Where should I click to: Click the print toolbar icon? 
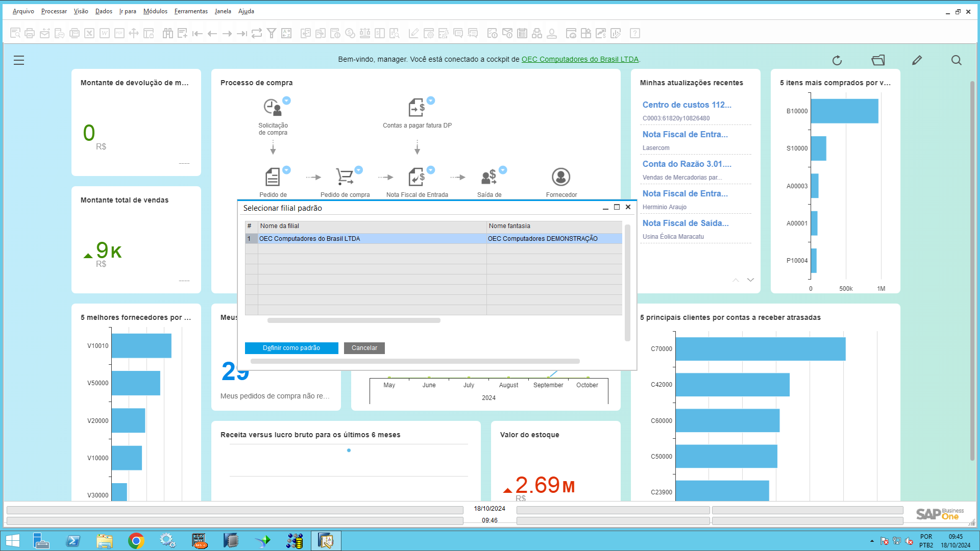coord(30,34)
